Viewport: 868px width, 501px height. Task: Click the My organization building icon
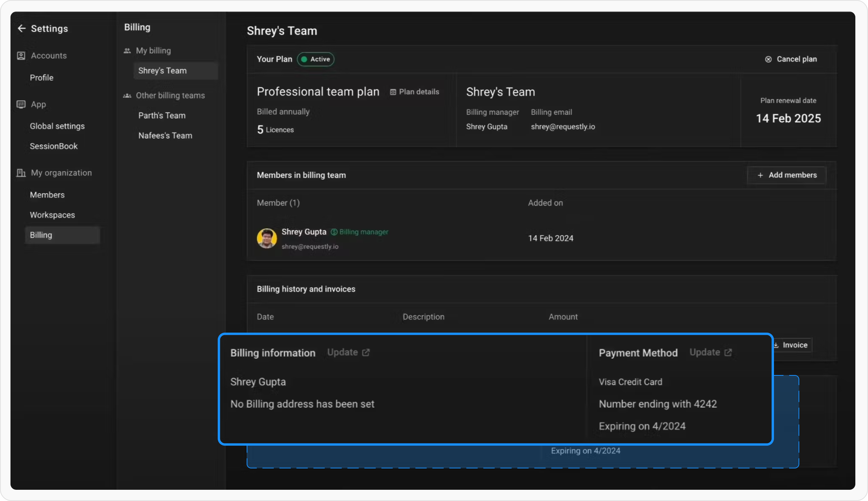(21, 173)
